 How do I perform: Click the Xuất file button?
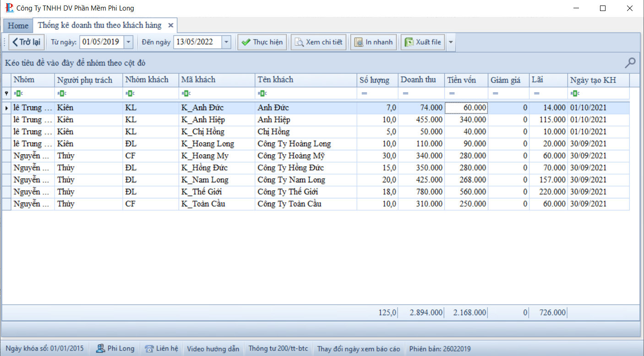click(423, 42)
